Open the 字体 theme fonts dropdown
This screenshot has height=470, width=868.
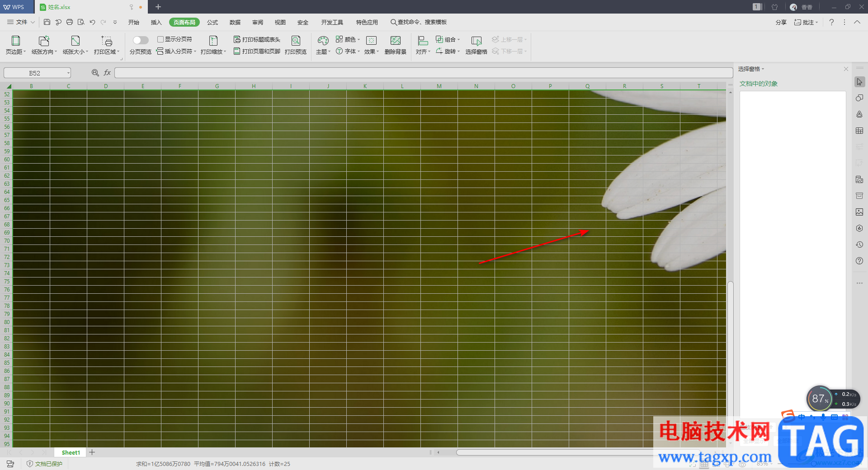[x=348, y=51]
